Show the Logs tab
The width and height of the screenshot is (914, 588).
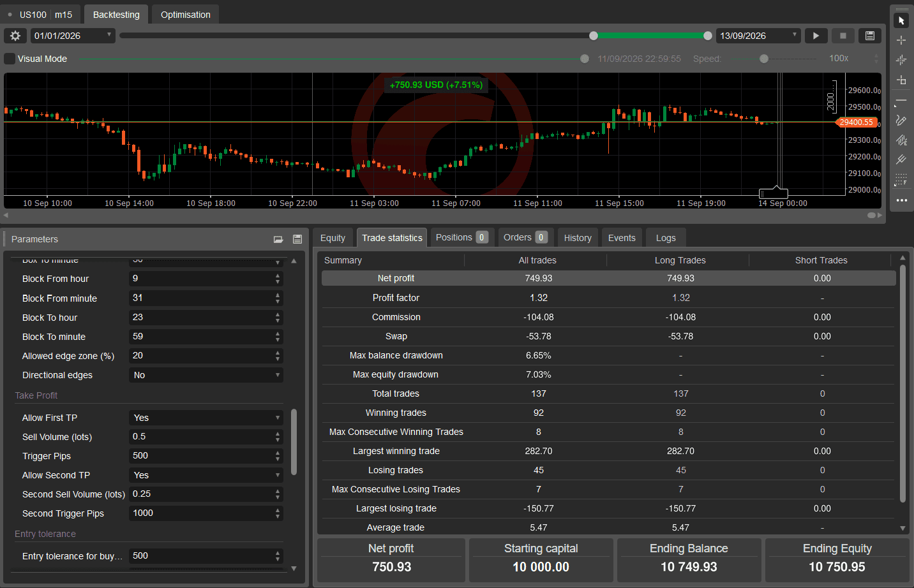click(x=666, y=238)
